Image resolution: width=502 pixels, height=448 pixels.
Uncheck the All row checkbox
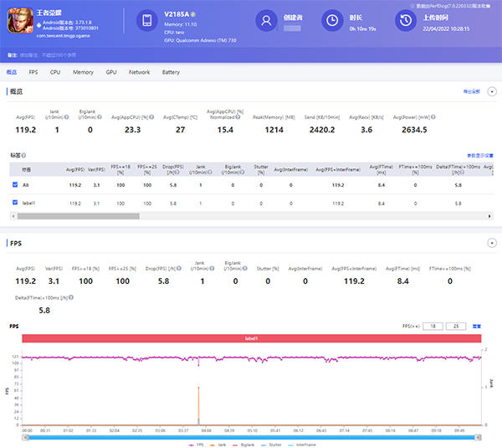(x=15, y=184)
